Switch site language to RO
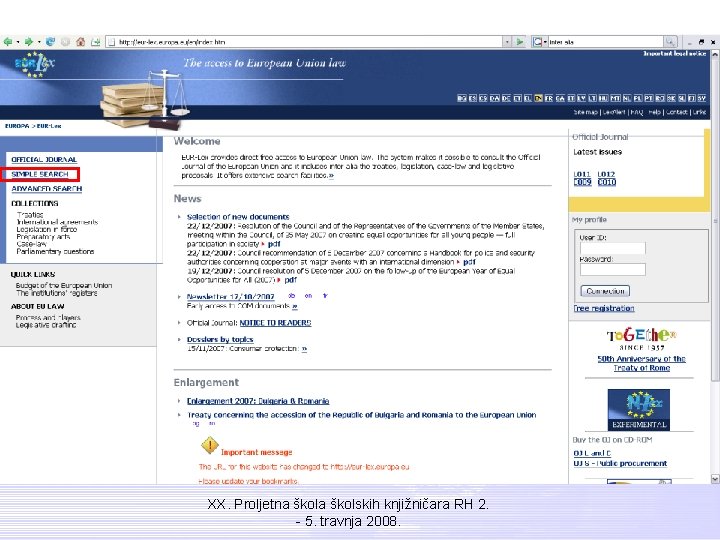 (660, 98)
